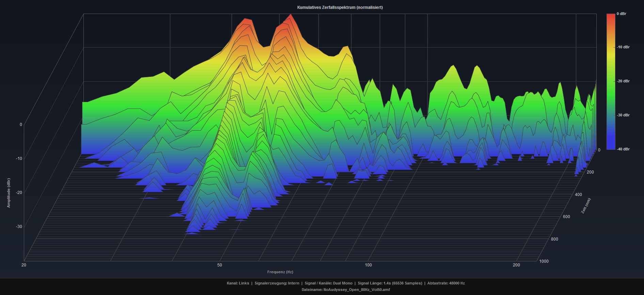Click the -30 tick on the amplitude axis
Screen dimensions: 644x295
19,227
